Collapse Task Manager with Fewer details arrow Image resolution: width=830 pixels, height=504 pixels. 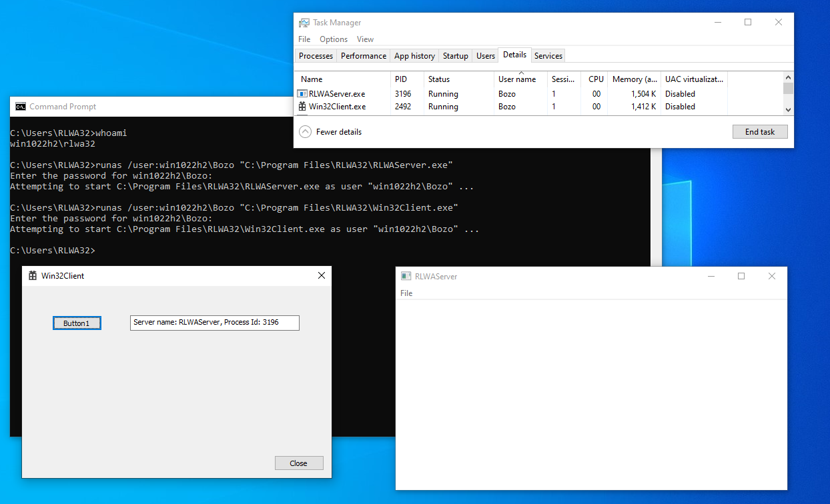pos(306,132)
